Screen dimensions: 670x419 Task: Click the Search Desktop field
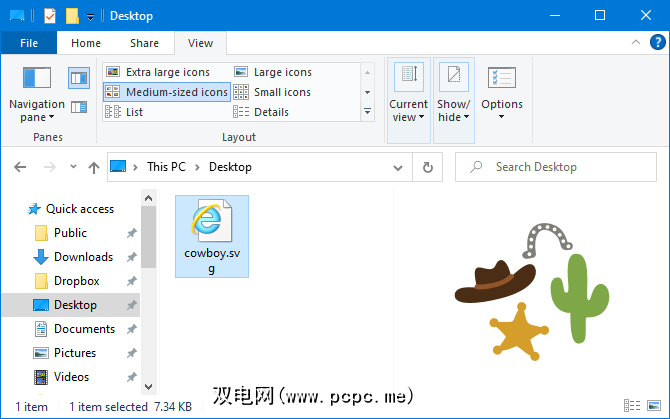tap(555, 167)
